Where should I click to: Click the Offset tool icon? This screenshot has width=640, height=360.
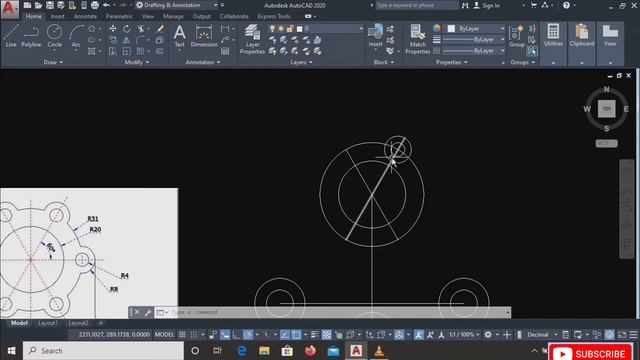pos(160,51)
